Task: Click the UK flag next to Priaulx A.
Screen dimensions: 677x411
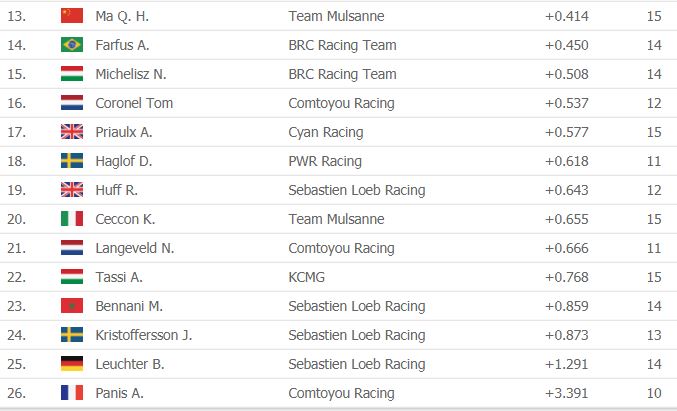Action: coord(71,132)
